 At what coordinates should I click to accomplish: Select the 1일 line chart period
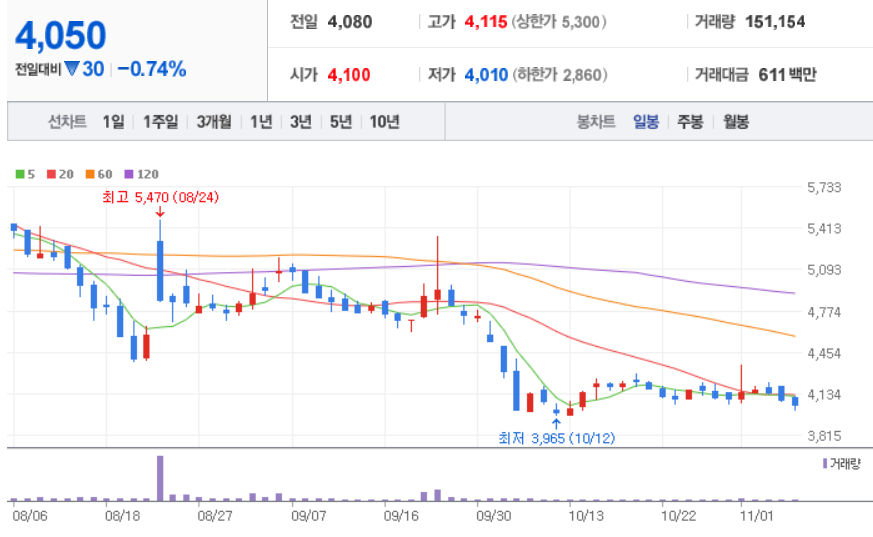coord(113,121)
